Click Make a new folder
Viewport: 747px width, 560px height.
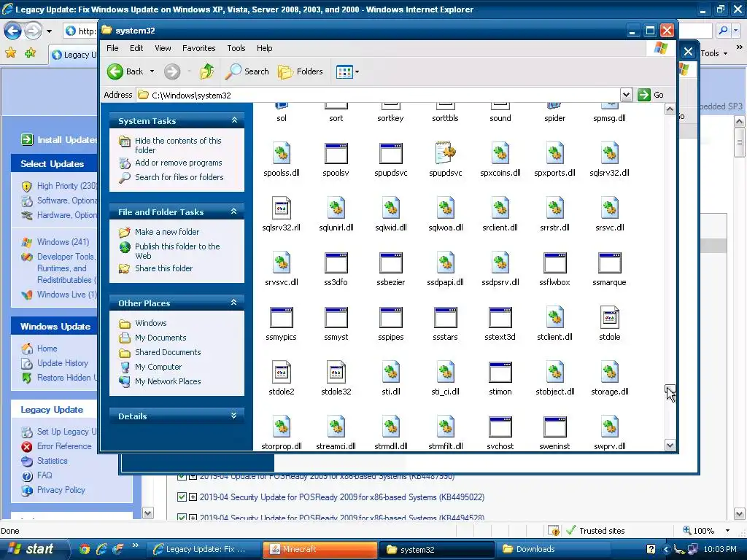click(x=167, y=232)
